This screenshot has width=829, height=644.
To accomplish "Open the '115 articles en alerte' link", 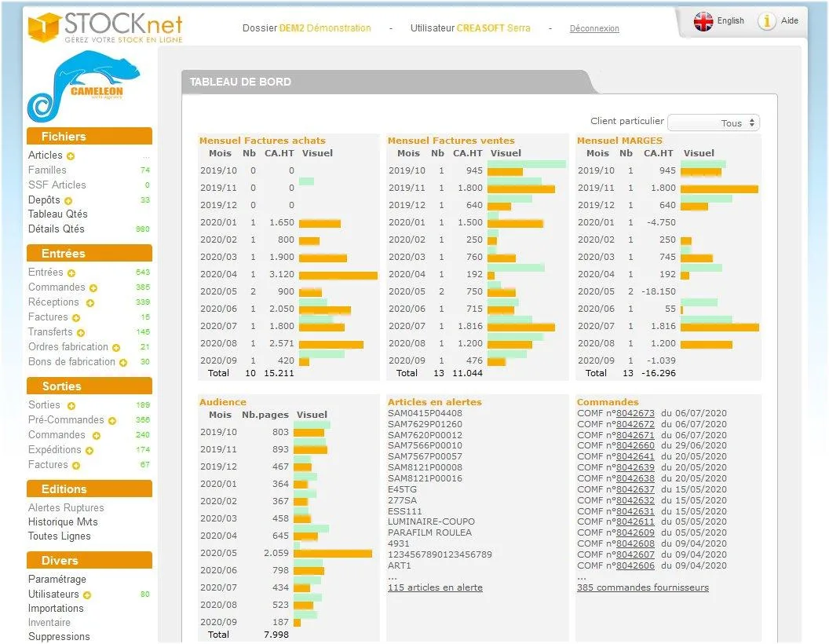I will (435, 587).
